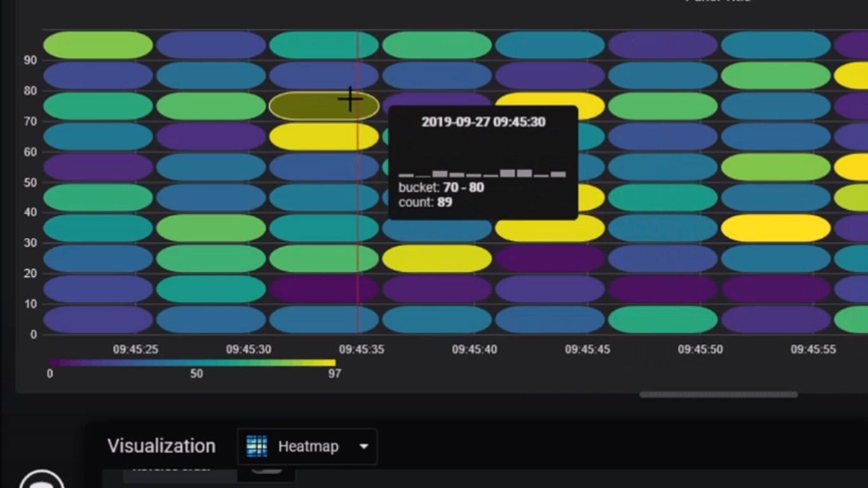Click the 09:45:30 time axis label
The width and height of the screenshot is (868, 488).
(248, 349)
